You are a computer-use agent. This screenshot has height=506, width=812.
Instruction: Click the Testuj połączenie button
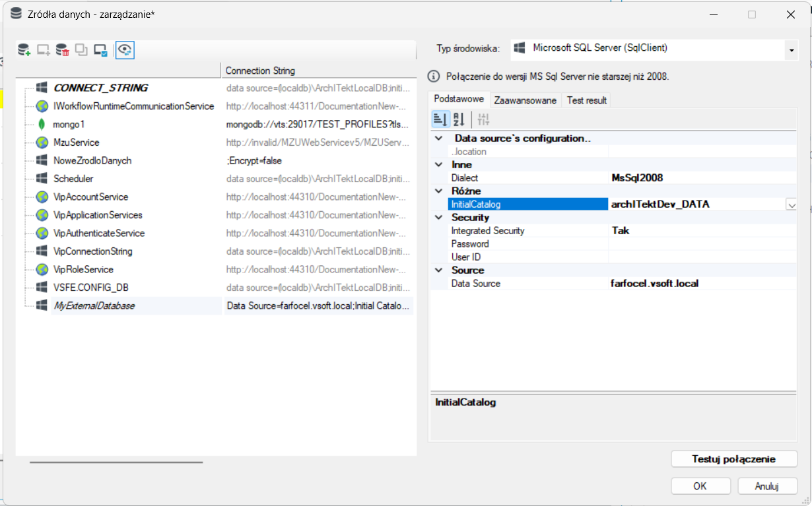click(734, 459)
